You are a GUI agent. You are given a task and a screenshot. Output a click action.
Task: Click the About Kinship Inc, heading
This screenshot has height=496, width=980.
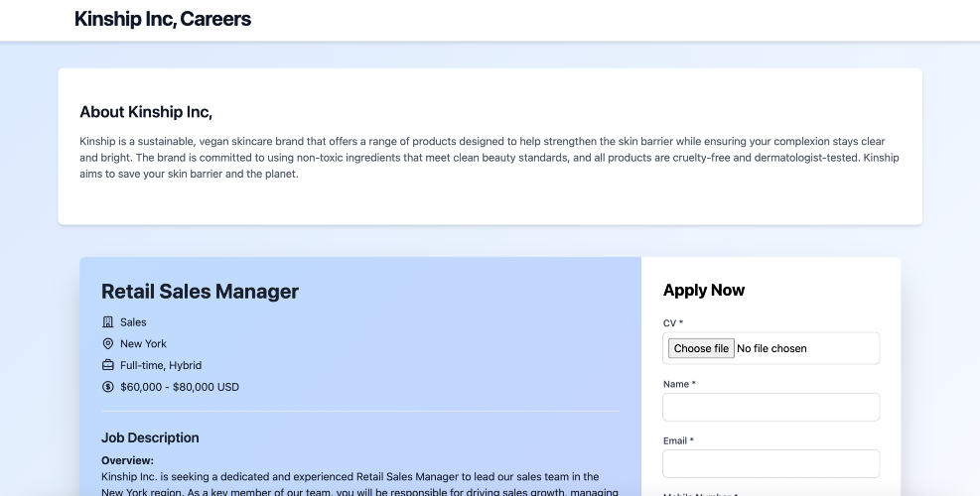tap(146, 112)
